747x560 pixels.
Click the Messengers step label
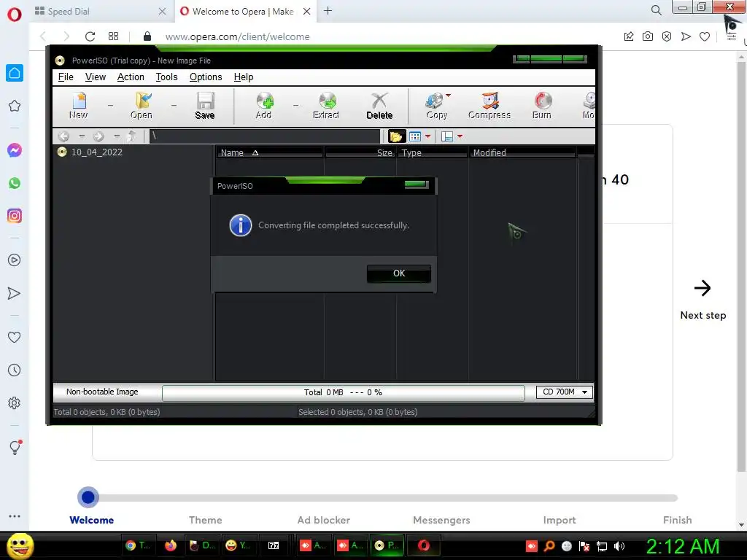click(441, 520)
